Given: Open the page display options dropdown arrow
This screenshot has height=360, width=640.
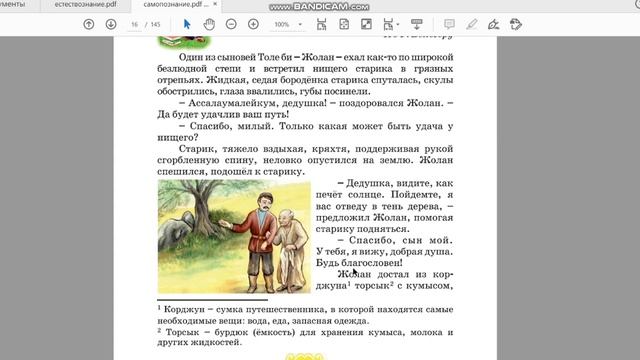Looking at the screenshot, I should coord(398,24).
